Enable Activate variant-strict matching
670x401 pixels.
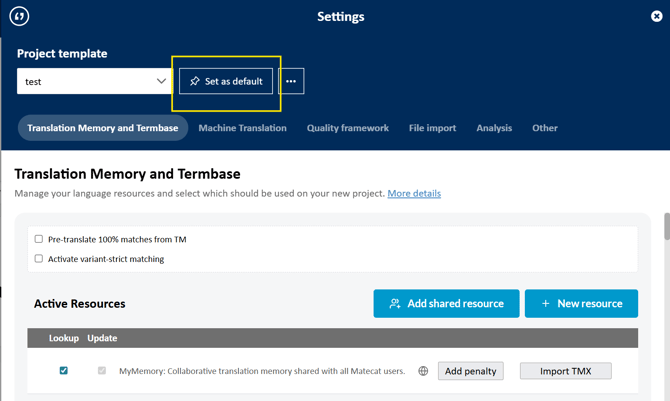39,258
